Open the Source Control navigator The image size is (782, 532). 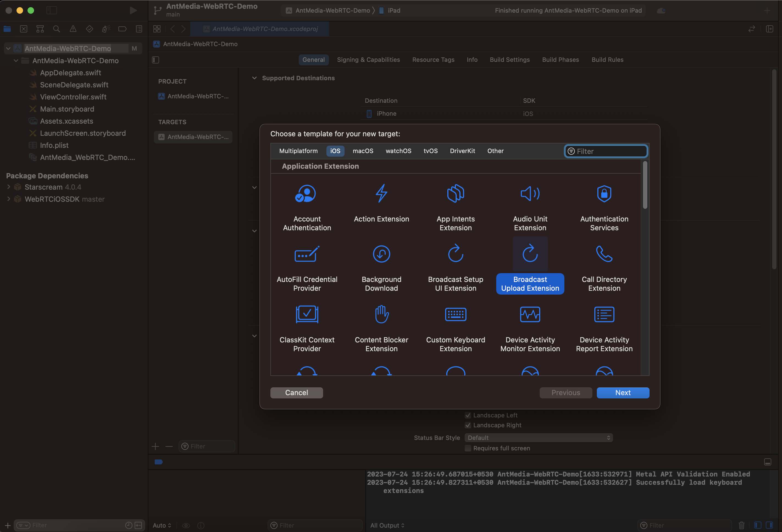pyautogui.click(x=24, y=29)
